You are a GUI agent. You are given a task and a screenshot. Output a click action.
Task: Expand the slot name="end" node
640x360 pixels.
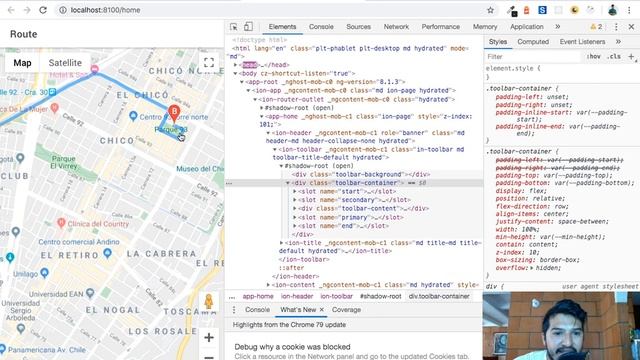coord(295,226)
